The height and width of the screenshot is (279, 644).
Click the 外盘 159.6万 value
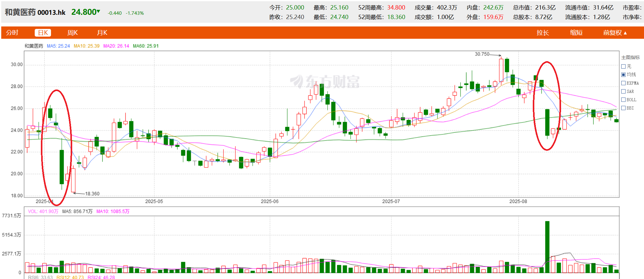(x=493, y=17)
